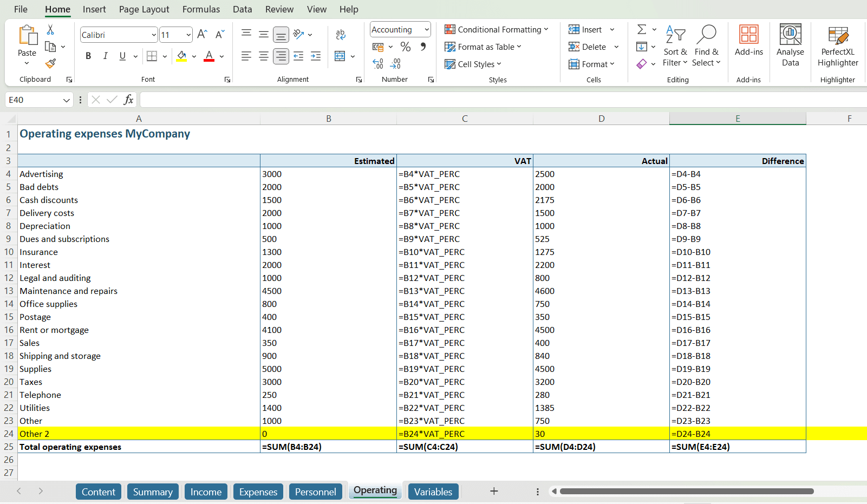Open the Accounting number format dropdown

click(x=427, y=30)
